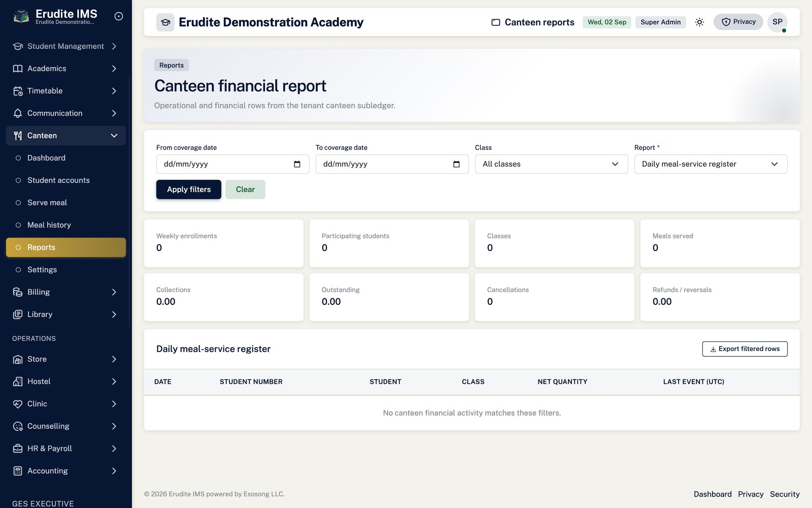The image size is (812, 508).
Task: Open the SP user avatar menu
Action: pyautogui.click(x=777, y=22)
